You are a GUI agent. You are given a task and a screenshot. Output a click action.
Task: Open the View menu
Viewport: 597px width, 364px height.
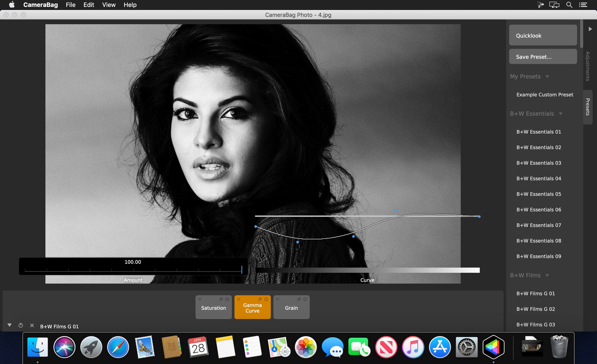(109, 5)
